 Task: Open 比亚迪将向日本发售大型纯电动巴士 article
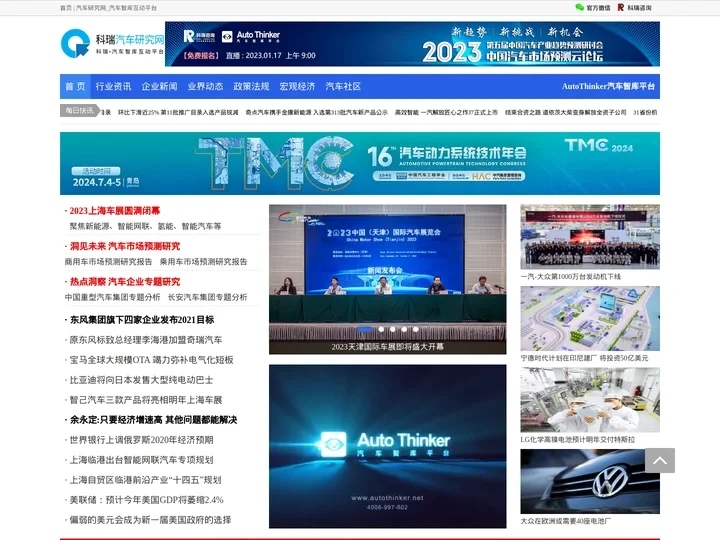[141, 380]
